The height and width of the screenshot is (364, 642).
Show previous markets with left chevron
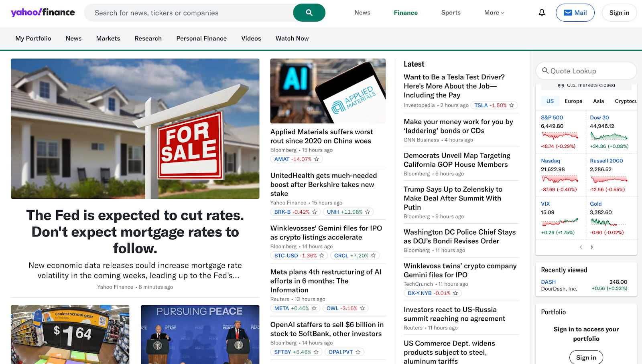point(581,247)
